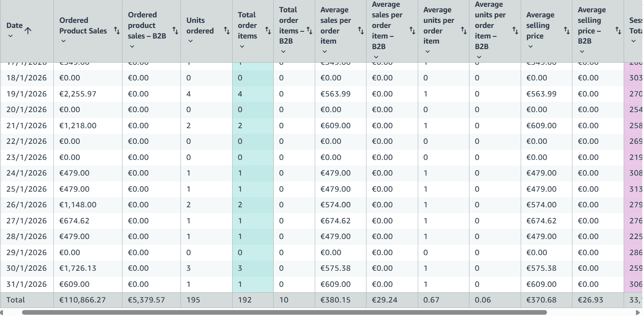644x316 pixels.
Task: Expand chevron under Date header
Action: [x=11, y=36]
